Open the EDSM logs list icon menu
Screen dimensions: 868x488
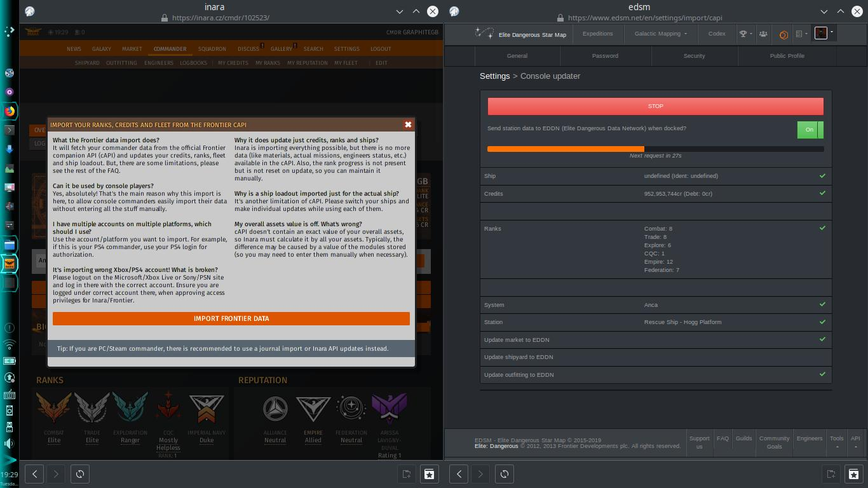tap(801, 34)
